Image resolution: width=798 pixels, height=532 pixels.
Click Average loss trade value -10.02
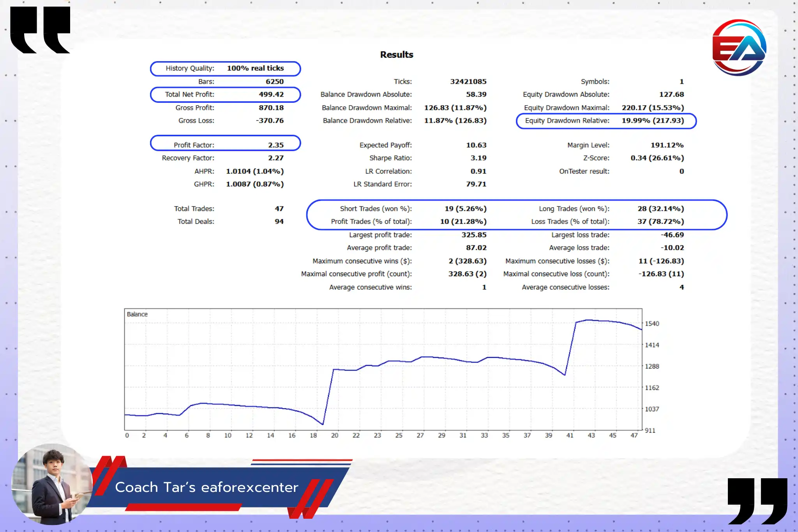tap(673, 247)
